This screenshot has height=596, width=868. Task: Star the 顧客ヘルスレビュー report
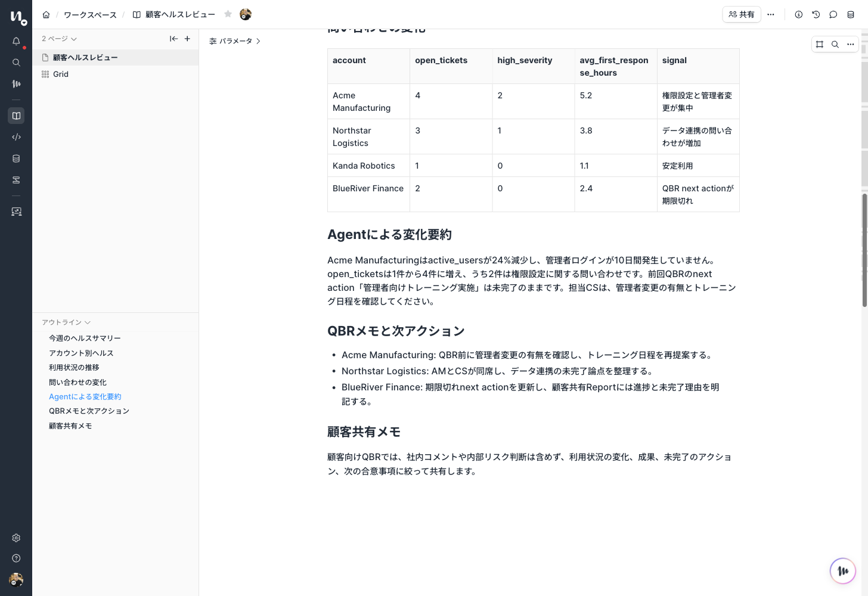click(x=228, y=14)
